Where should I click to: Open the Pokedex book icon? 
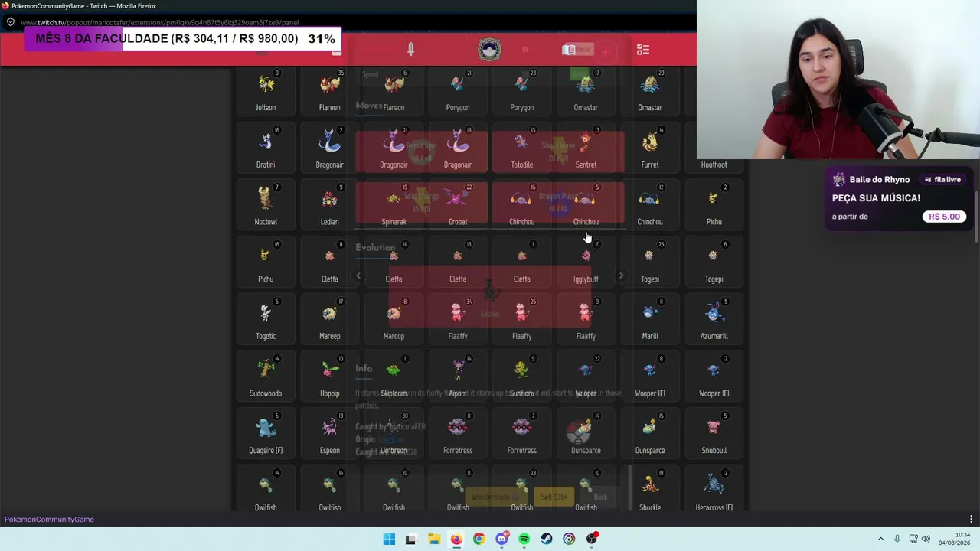click(x=568, y=50)
